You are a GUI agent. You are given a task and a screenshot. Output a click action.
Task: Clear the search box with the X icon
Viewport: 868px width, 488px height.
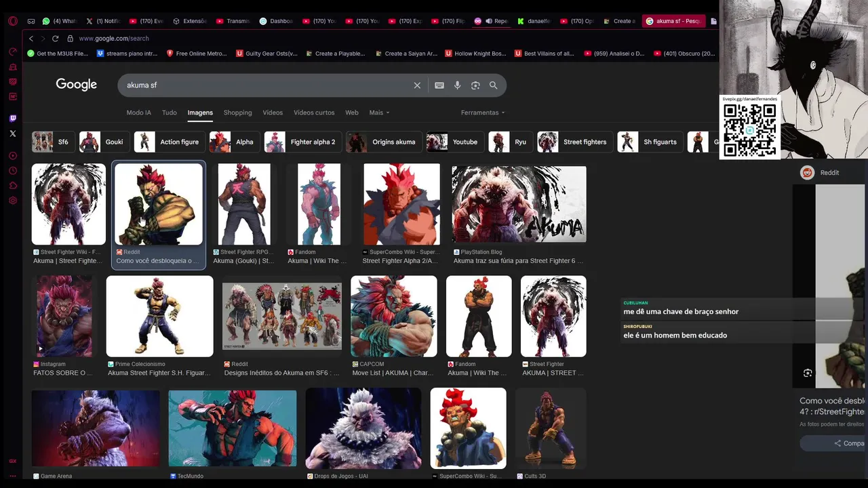[x=417, y=85]
